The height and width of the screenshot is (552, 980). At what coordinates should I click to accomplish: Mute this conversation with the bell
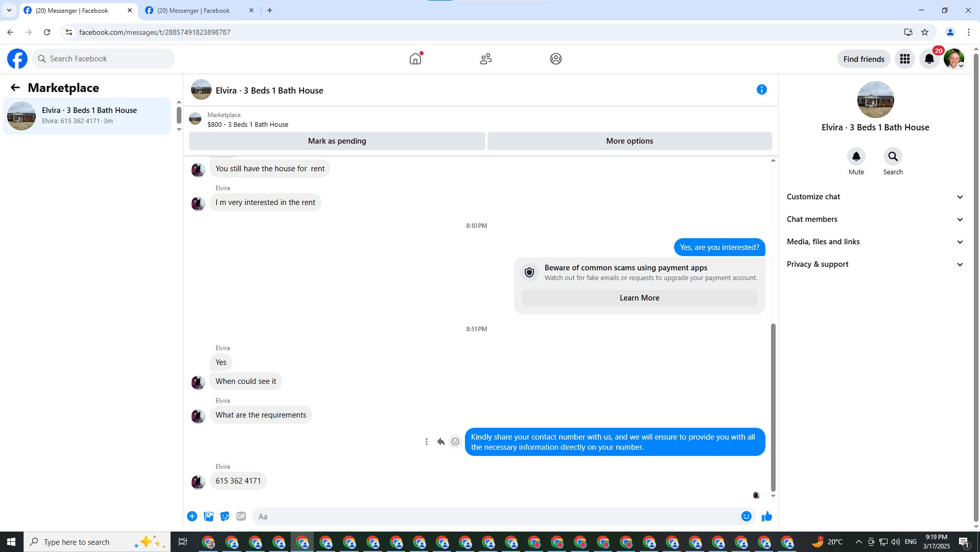856,156
